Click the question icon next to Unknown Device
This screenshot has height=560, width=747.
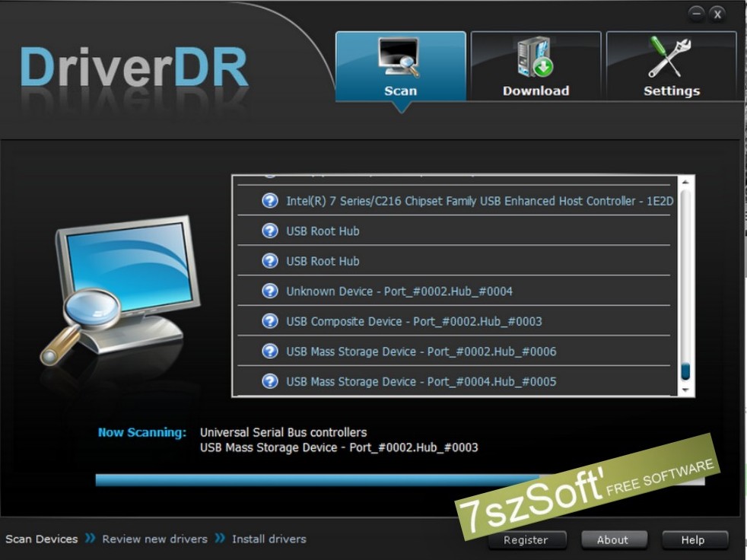coord(270,291)
